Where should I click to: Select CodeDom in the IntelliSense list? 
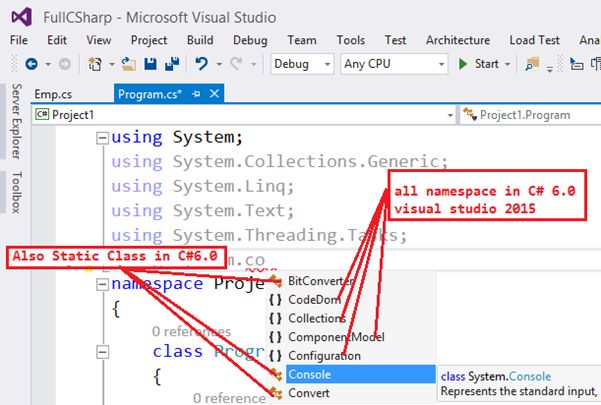[314, 299]
